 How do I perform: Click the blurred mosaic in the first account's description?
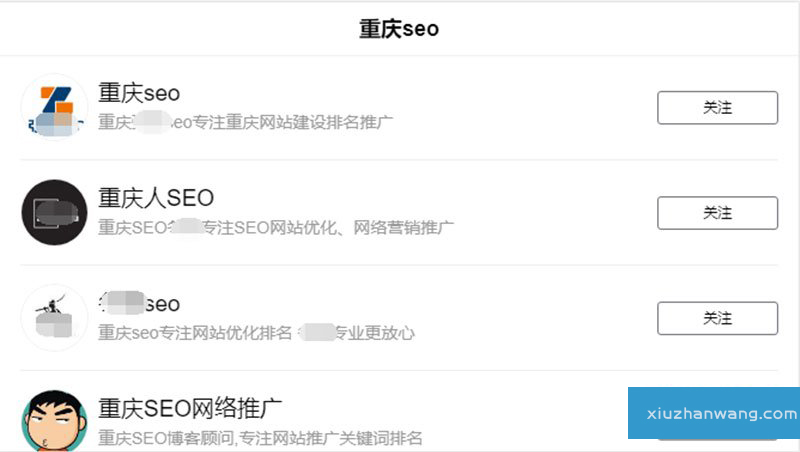pos(148,123)
